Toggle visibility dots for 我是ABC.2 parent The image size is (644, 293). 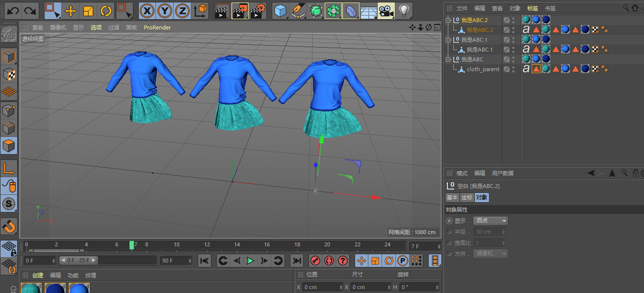pyautogui.click(x=514, y=20)
